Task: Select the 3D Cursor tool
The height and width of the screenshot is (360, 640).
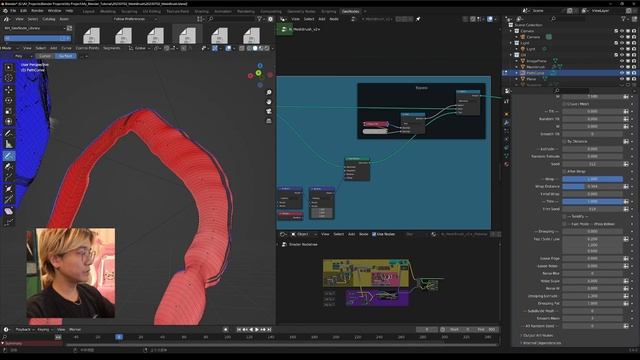Action: click(9, 78)
